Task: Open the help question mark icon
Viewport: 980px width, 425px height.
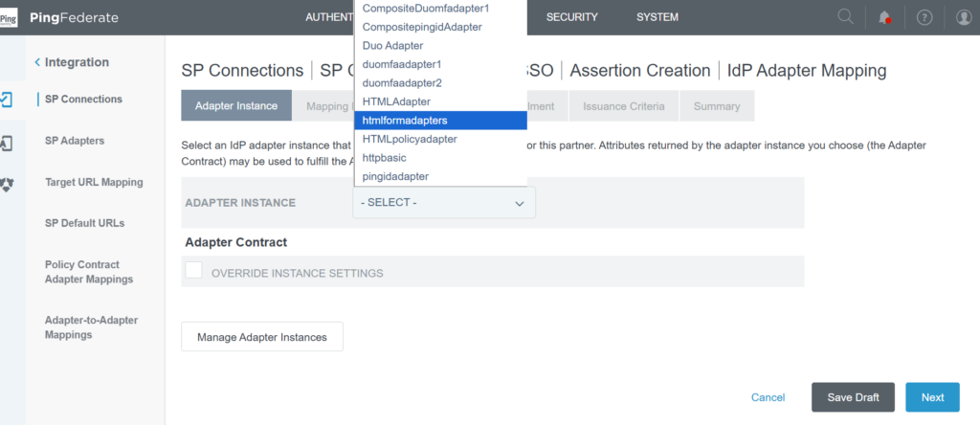Action: [x=924, y=17]
